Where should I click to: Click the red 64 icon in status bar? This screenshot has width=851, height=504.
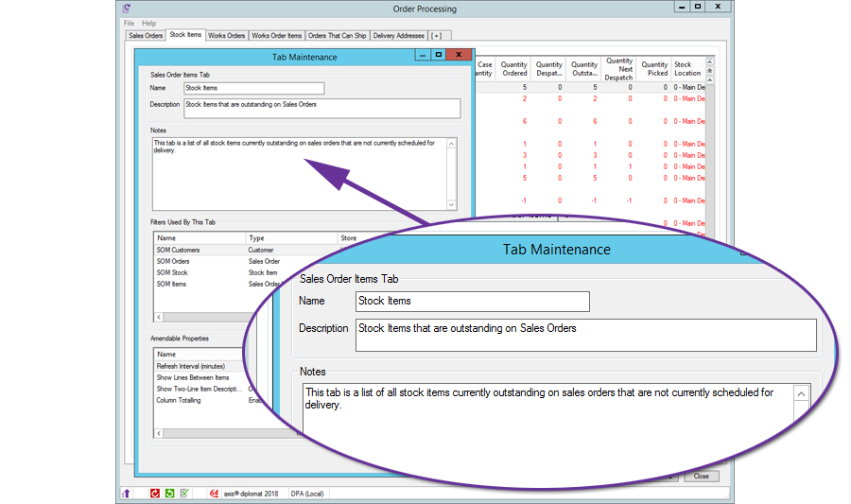214,494
